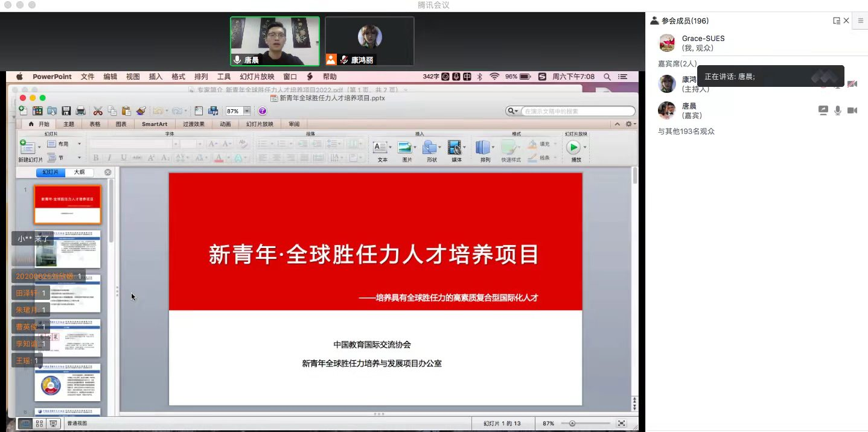Toggle the 唐晨 camera icon in member list
The width and height of the screenshot is (868, 432).
(x=852, y=110)
